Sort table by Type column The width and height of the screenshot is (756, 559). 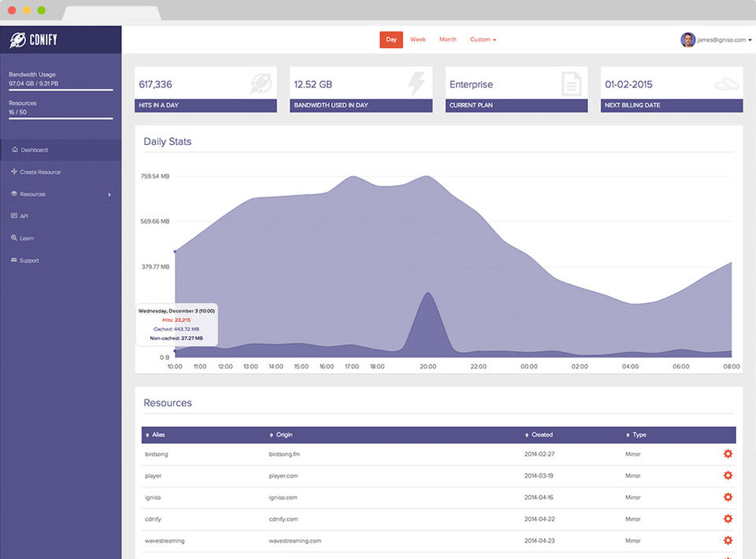click(x=636, y=435)
